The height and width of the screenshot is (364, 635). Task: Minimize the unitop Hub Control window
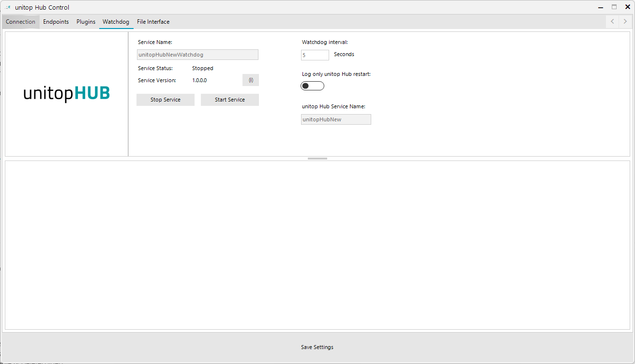[x=601, y=7]
